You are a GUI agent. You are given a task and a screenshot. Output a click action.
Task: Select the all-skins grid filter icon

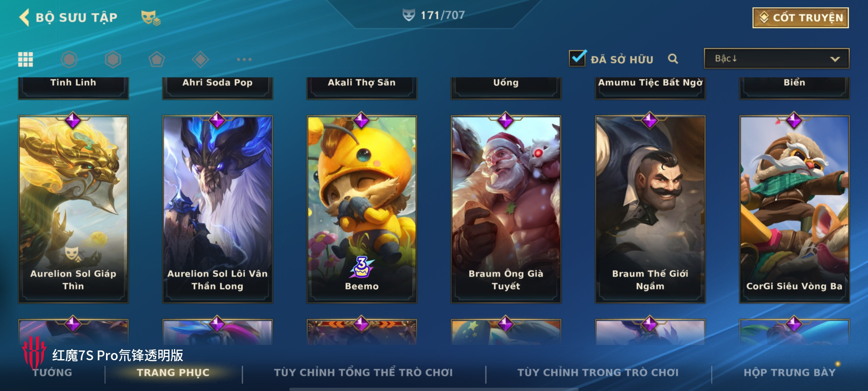click(x=26, y=59)
